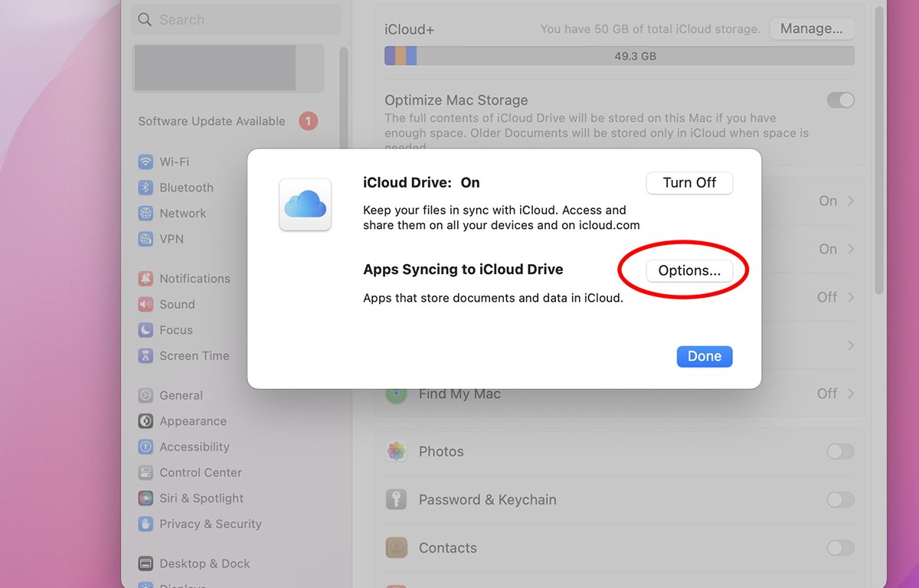The height and width of the screenshot is (588, 919).
Task: Click the iCloud storage usage bar
Action: pos(620,56)
